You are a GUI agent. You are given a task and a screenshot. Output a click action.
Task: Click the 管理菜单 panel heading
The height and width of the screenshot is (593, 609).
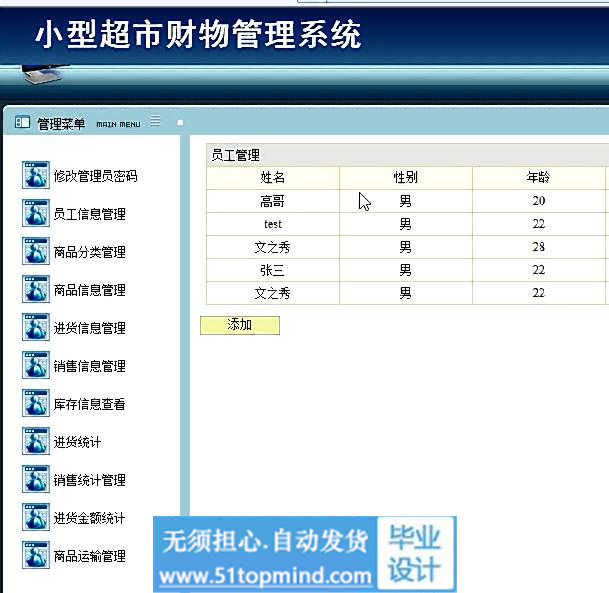point(61,124)
